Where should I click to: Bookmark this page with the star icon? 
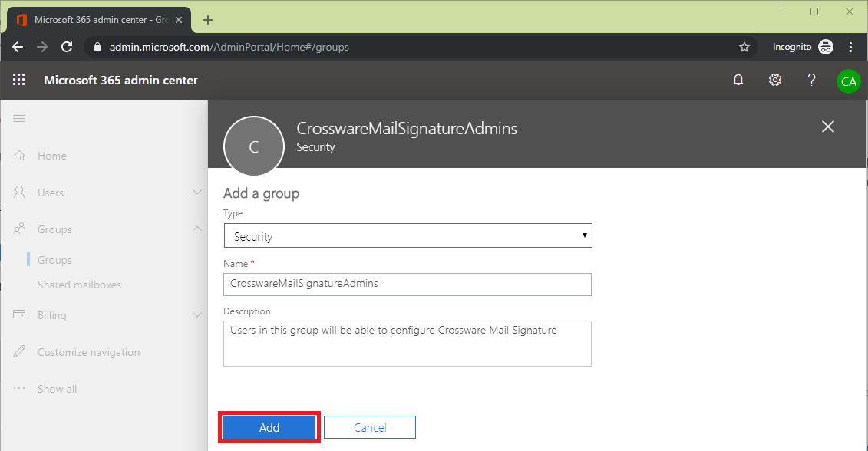click(x=744, y=47)
